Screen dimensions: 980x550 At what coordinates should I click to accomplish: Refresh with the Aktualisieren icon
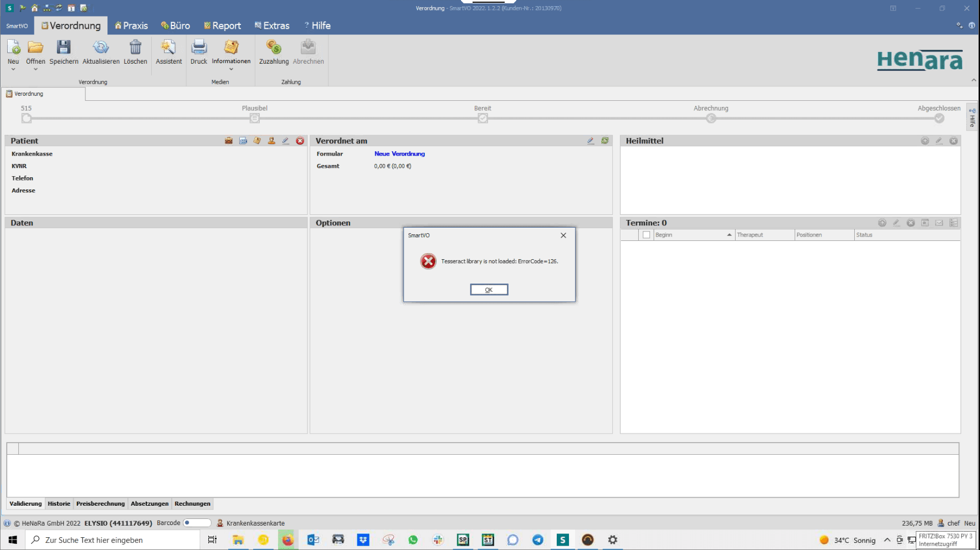pyautogui.click(x=101, y=48)
